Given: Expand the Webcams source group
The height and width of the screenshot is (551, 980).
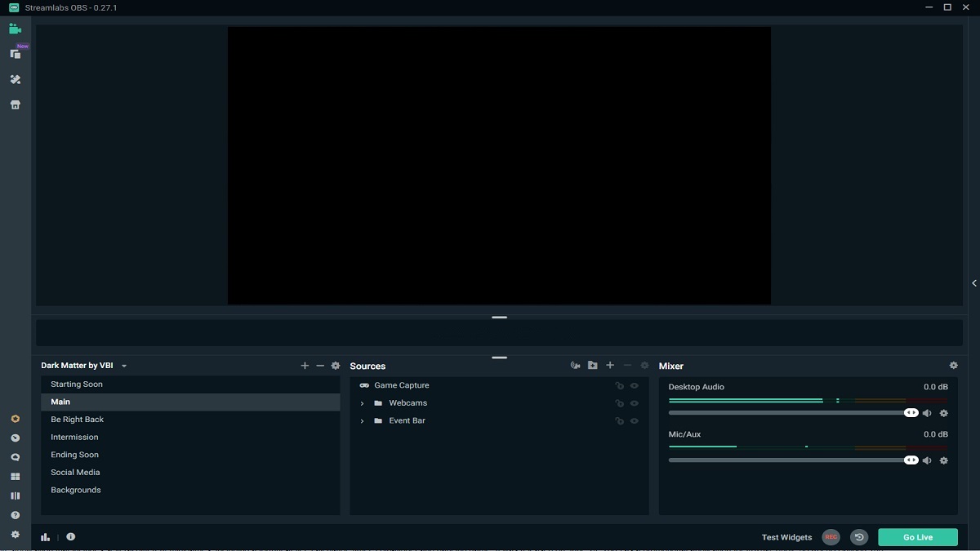Looking at the screenshot, I should coord(363,402).
